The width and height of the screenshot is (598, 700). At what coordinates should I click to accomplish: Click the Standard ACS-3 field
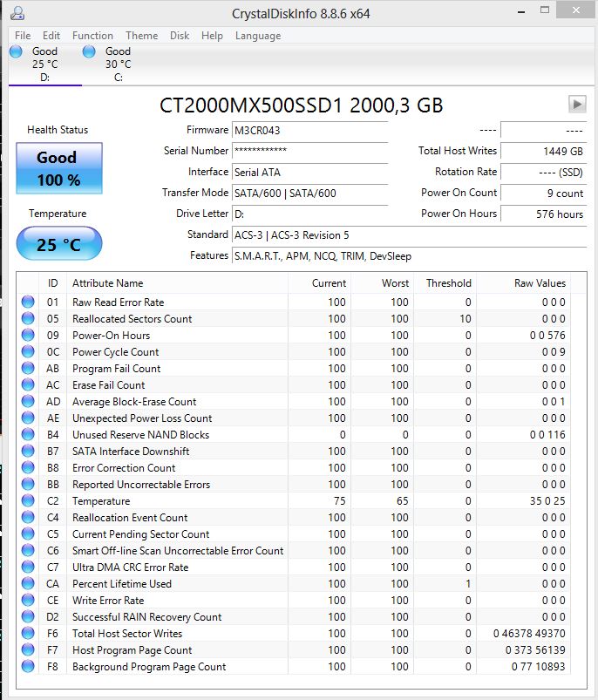click(x=409, y=234)
